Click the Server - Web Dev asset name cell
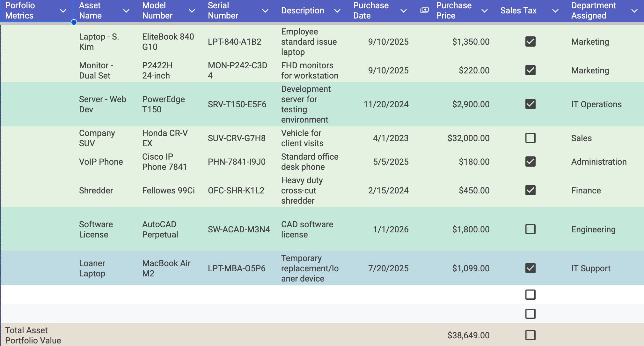This screenshot has height=346, width=644. (102, 104)
